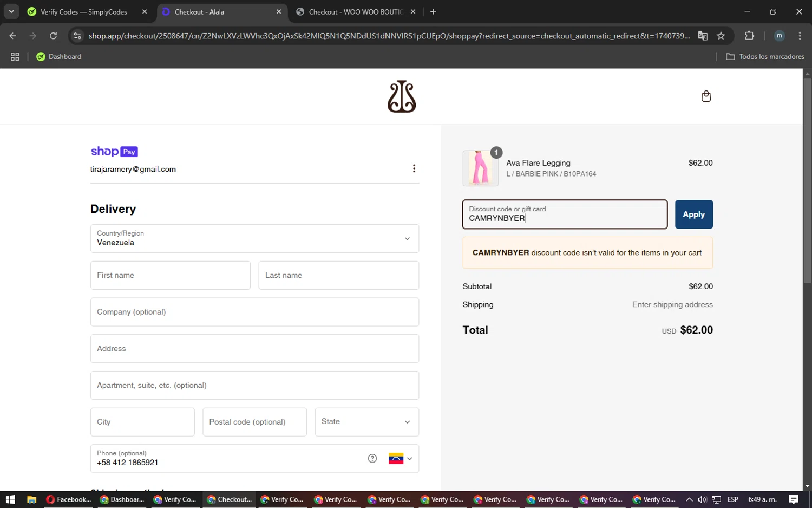Open the tab search dropdown arrow

[x=11, y=12]
